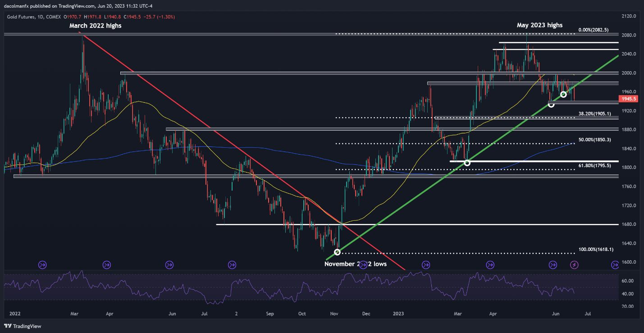This screenshot has height=333, width=644.
Task: Click the 2023 label on time axis
Action: [397, 313]
